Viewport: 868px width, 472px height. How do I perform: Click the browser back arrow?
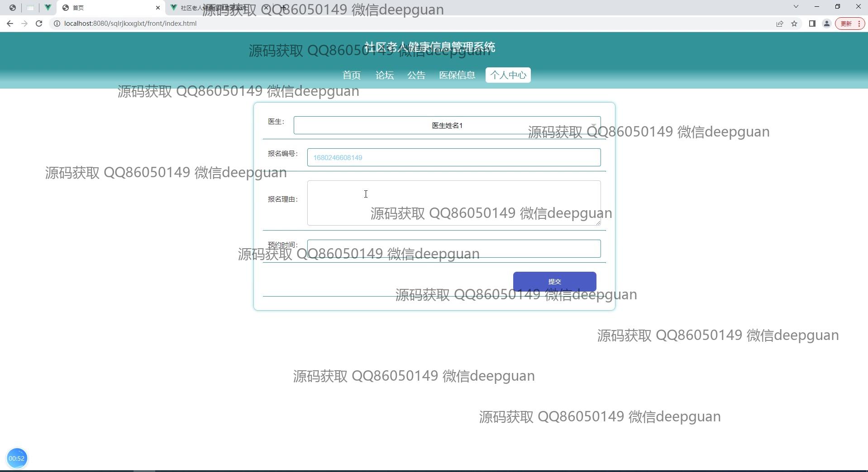tap(10, 24)
